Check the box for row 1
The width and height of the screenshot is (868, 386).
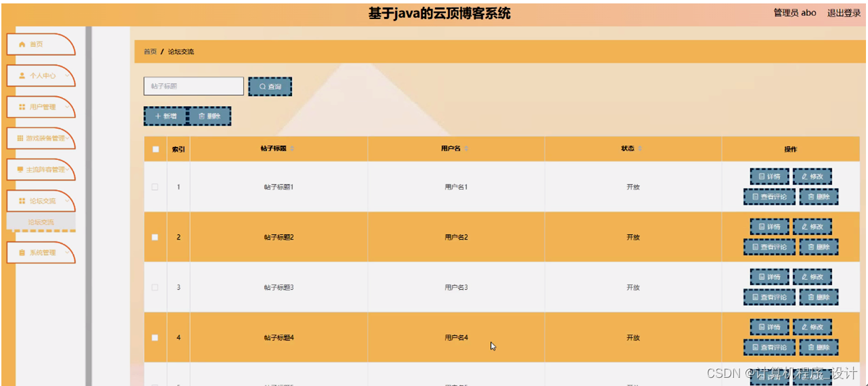coord(155,187)
